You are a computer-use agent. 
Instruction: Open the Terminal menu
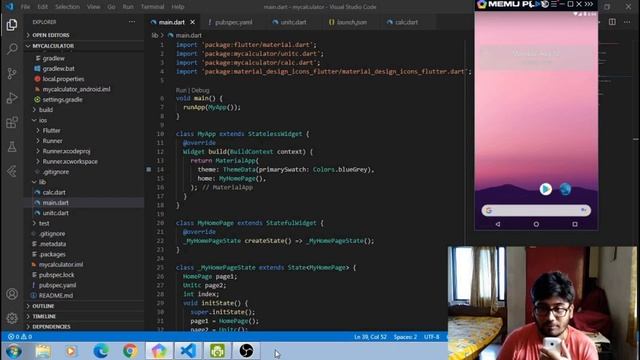coord(152,7)
